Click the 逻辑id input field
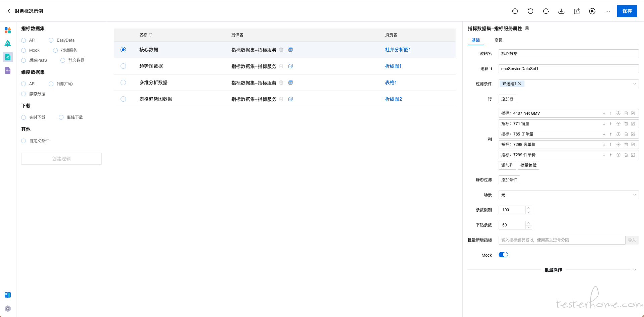644x317 pixels. click(x=568, y=69)
